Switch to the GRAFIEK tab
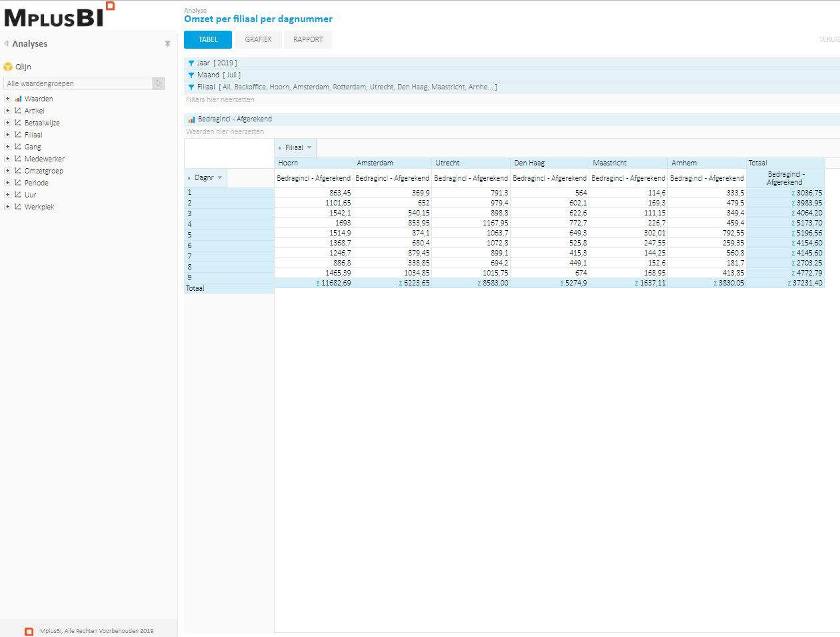The height and width of the screenshot is (637, 840). tap(258, 39)
